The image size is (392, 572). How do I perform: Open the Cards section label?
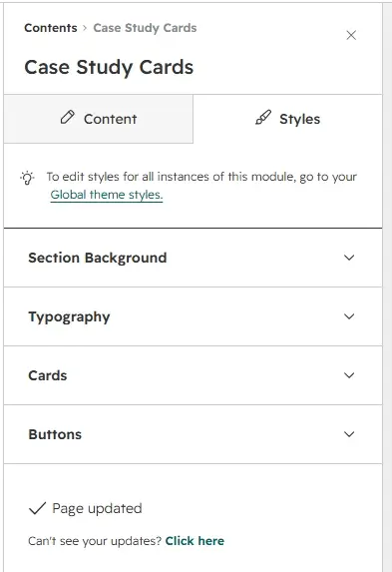pos(48,375)
